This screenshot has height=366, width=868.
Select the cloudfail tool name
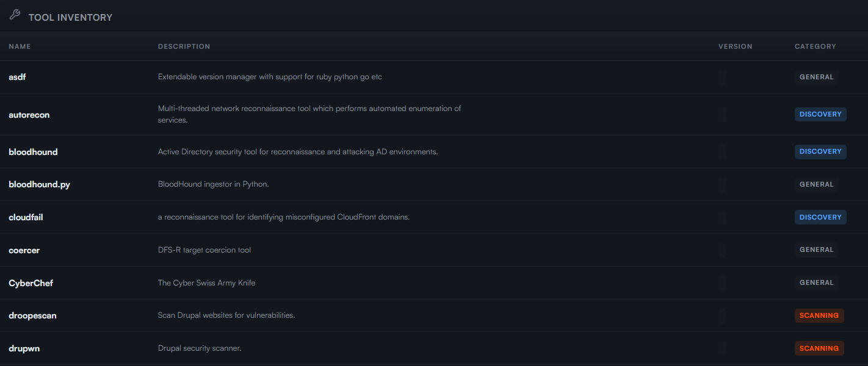[26, 217]
